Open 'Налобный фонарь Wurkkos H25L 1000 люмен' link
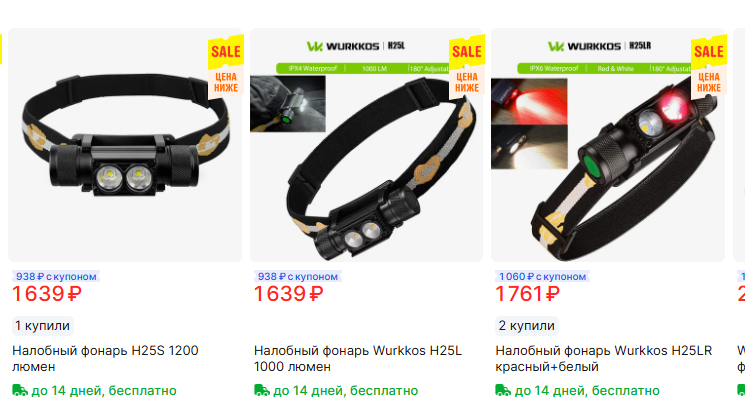Screen dimensions: 745x410 click(358, 359)
